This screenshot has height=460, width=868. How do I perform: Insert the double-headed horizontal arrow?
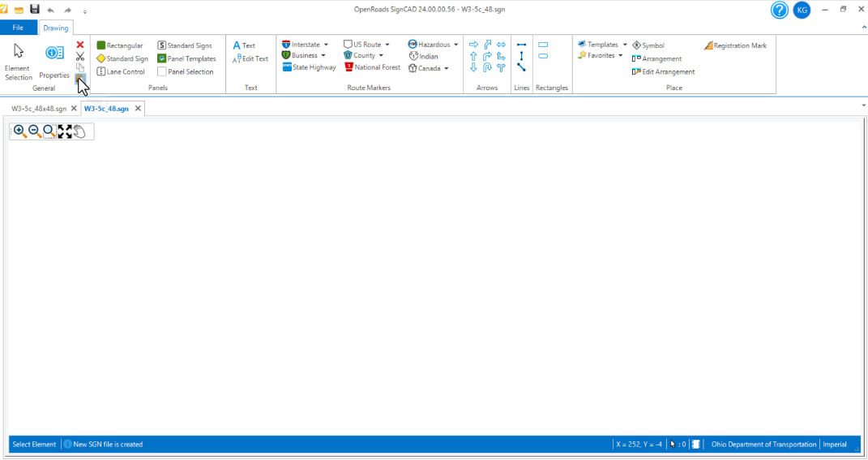click(x=501, y=45)
